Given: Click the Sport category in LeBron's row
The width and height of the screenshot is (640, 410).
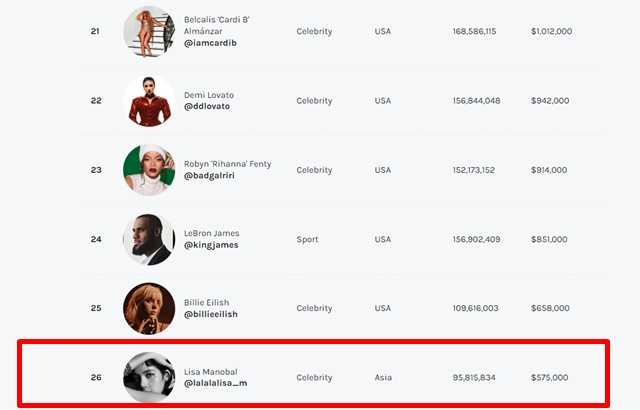Looking at the screenshot, I should (307, 240).
